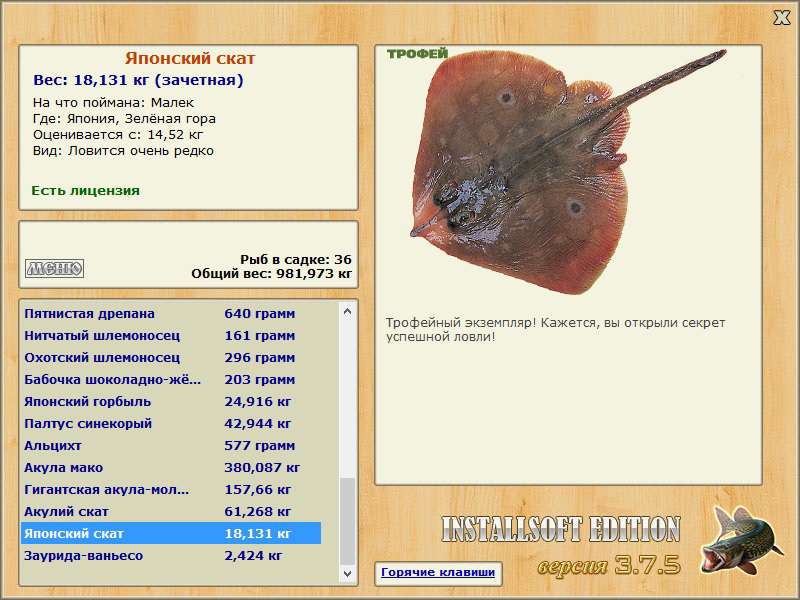Select Акула мако entry

click(x=171, y=467)
